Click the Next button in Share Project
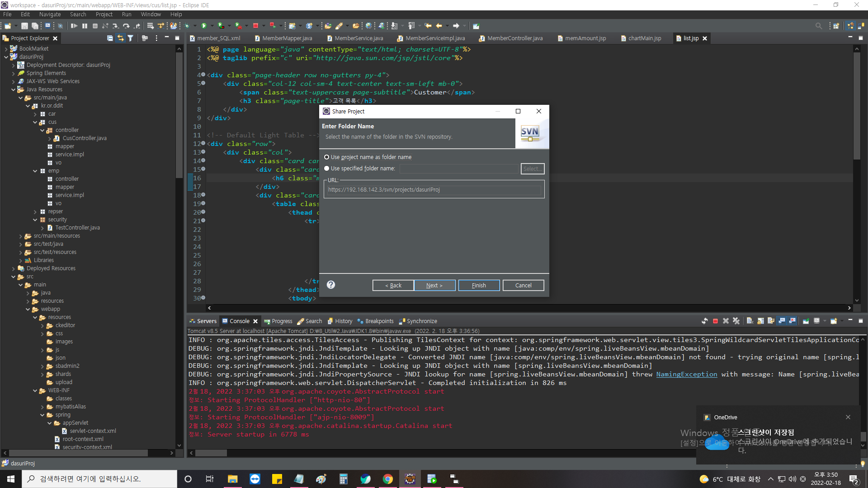868x488 pixels. (434, 285)
